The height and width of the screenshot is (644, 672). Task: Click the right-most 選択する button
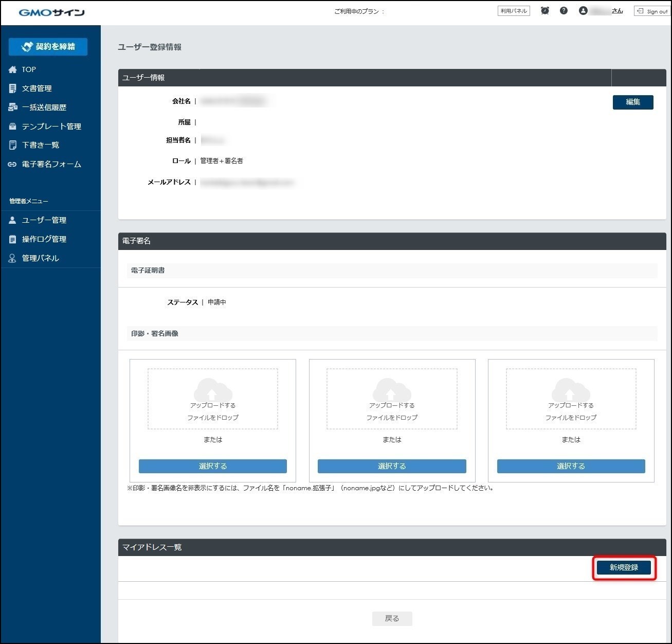point(571,466)
